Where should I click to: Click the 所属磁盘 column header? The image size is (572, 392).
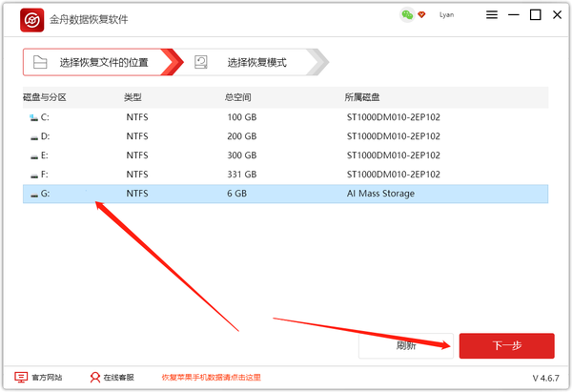[362, 97]
